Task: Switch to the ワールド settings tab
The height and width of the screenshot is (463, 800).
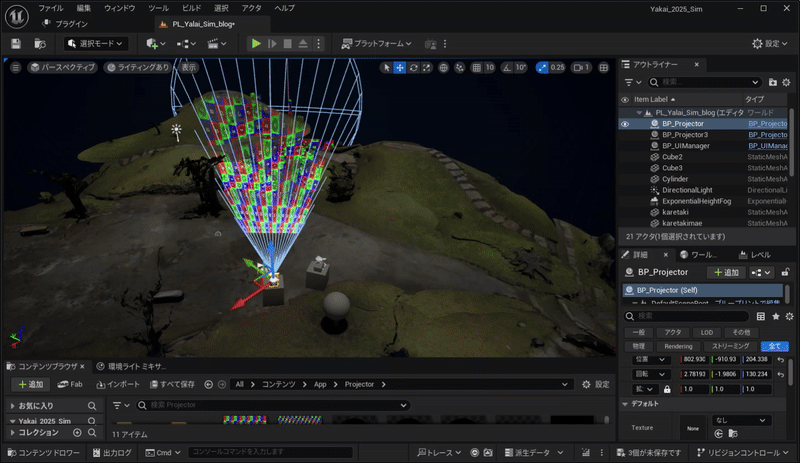Action: pyautogui.click(x=699, y=255)
